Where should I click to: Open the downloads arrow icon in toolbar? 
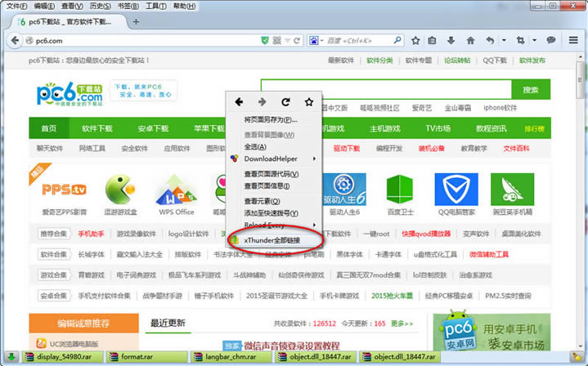tap(451, 41)
